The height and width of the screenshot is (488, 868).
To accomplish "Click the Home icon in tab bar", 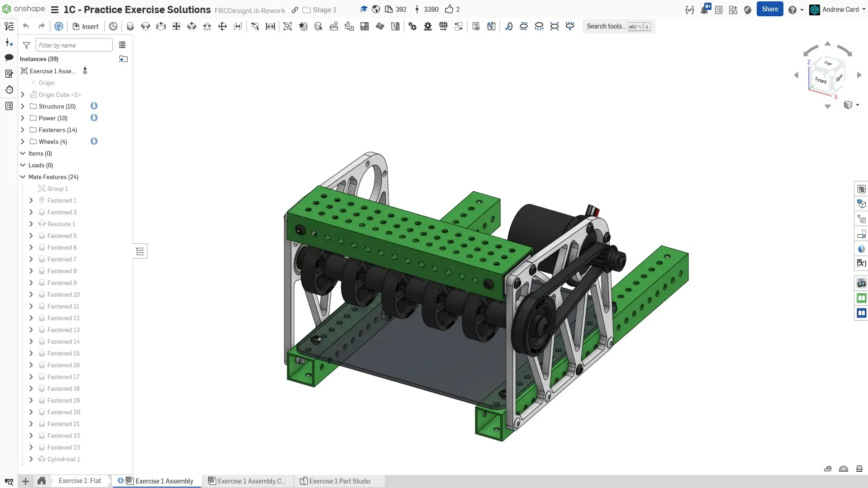I will coord(42,481).
